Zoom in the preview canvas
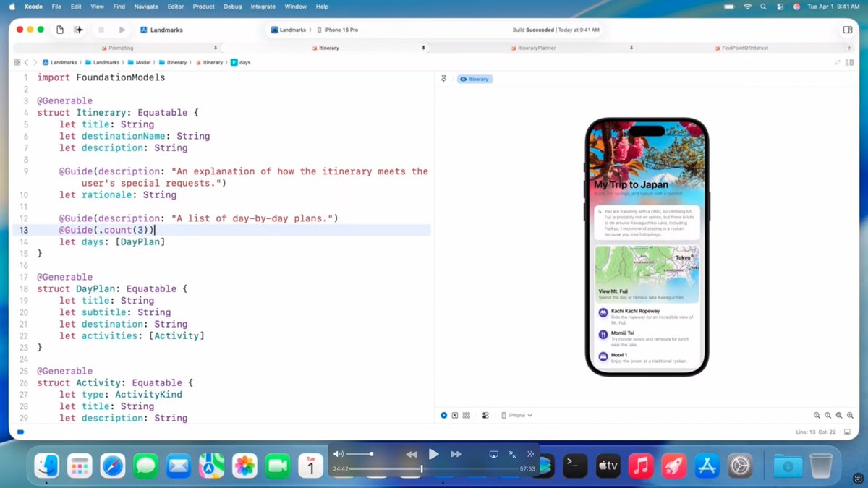 851,415
